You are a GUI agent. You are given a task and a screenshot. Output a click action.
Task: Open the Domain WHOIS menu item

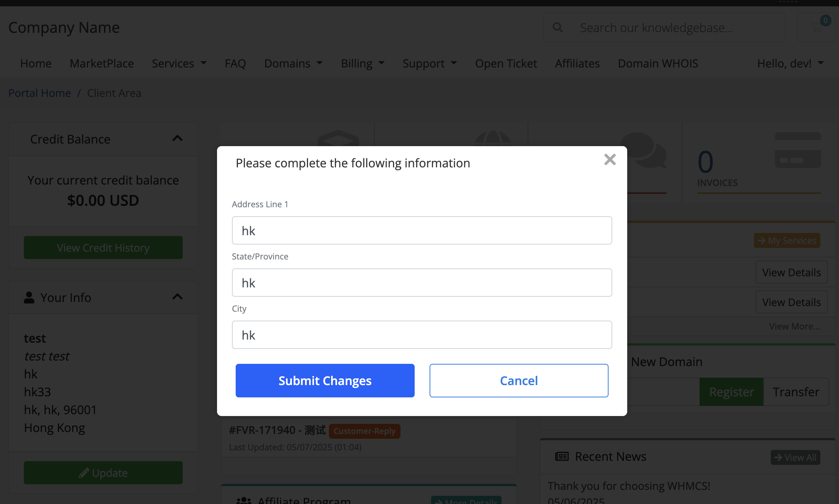click(658, 63)
